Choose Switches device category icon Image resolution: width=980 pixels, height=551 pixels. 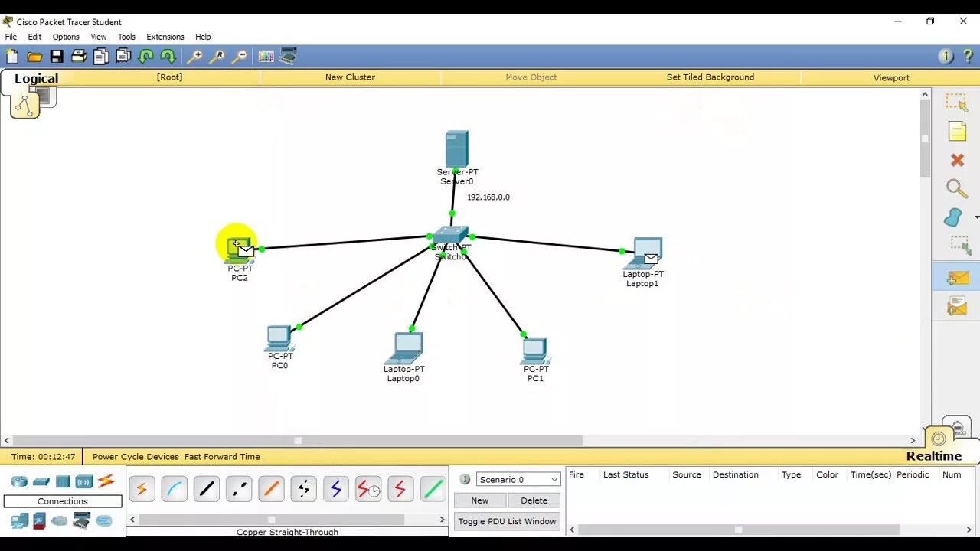click(41, 481)
